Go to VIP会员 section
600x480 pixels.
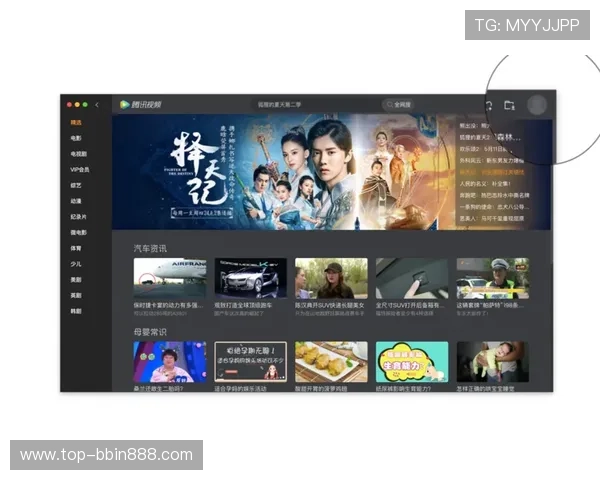click(80, 170)
